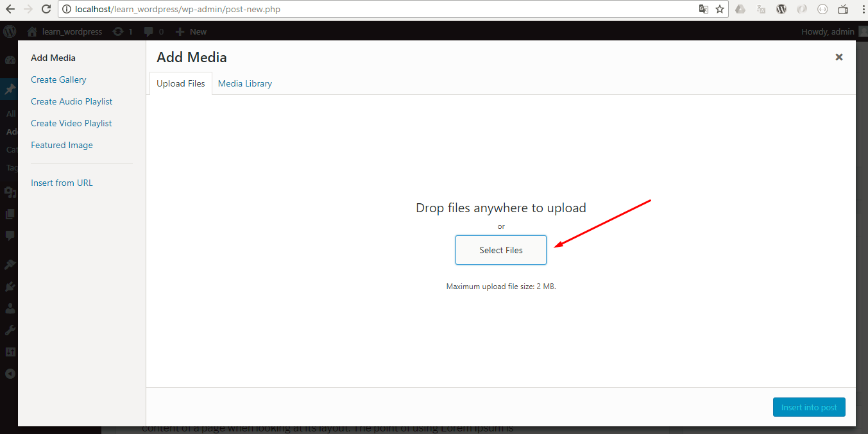868x434 pixels.
Task: Open the Plugins plug icon in the WordPress sidebar
Action: [10, 286]
